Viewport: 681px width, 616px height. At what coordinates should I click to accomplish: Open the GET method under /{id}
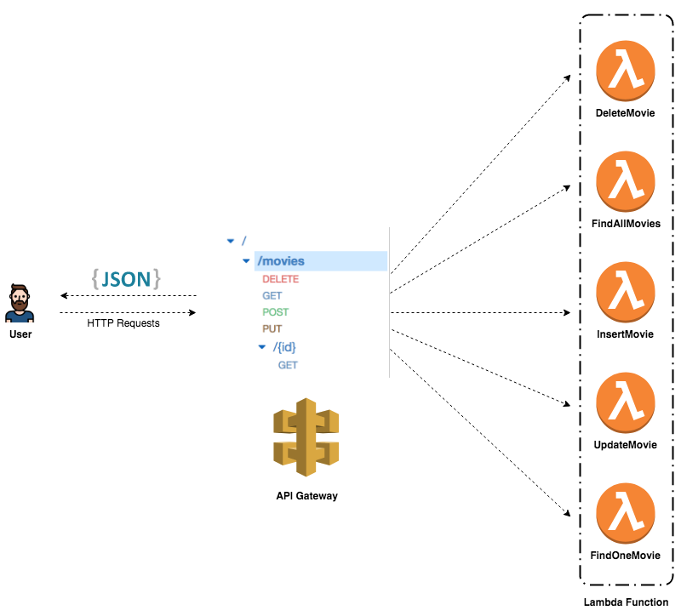(288, 365)
